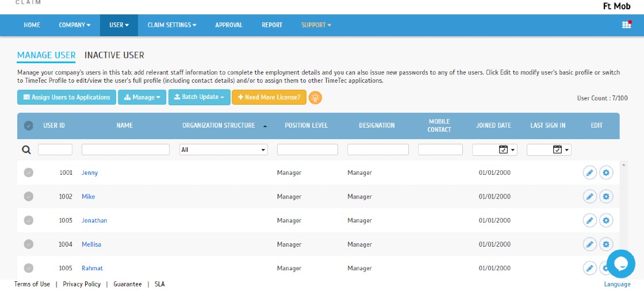The image size is (644, 291).
Task: Click the Designation filter field
Action: pos(378,150)
